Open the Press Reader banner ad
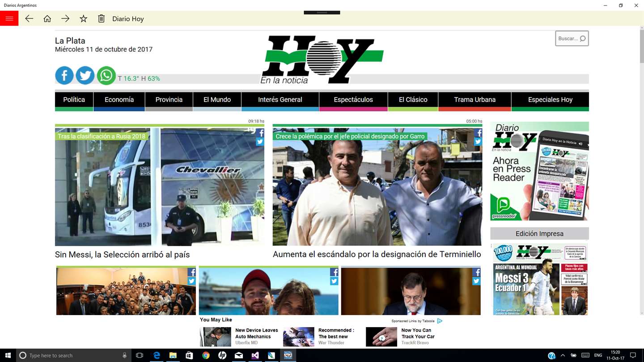Image resolution: width=644 pixels, height=362 pixels. click(x=539, y=171)
